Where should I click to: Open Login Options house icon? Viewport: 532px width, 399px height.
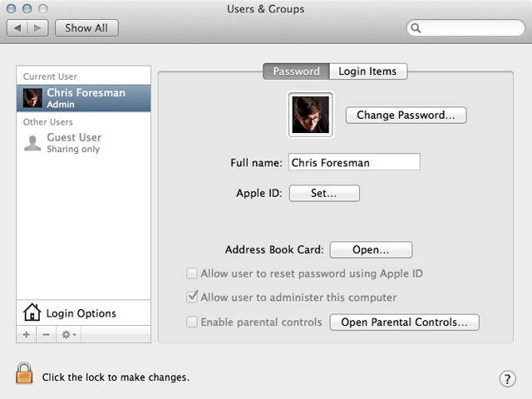point(32,312)
